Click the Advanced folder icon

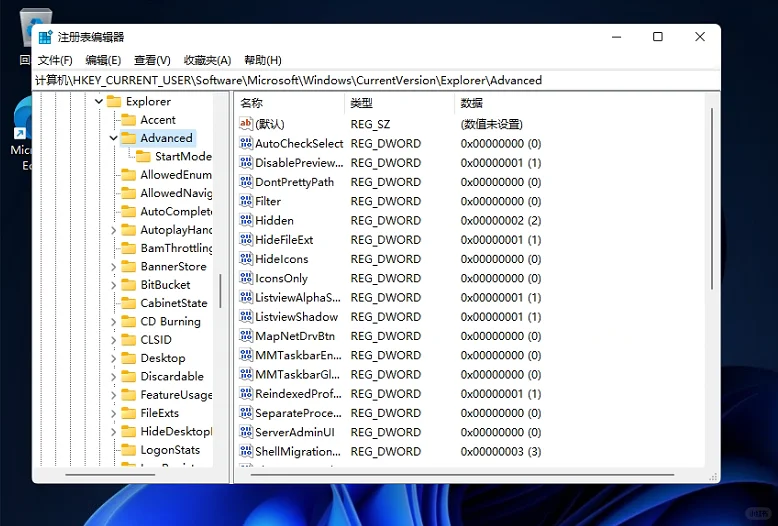[x=129, y=138]
